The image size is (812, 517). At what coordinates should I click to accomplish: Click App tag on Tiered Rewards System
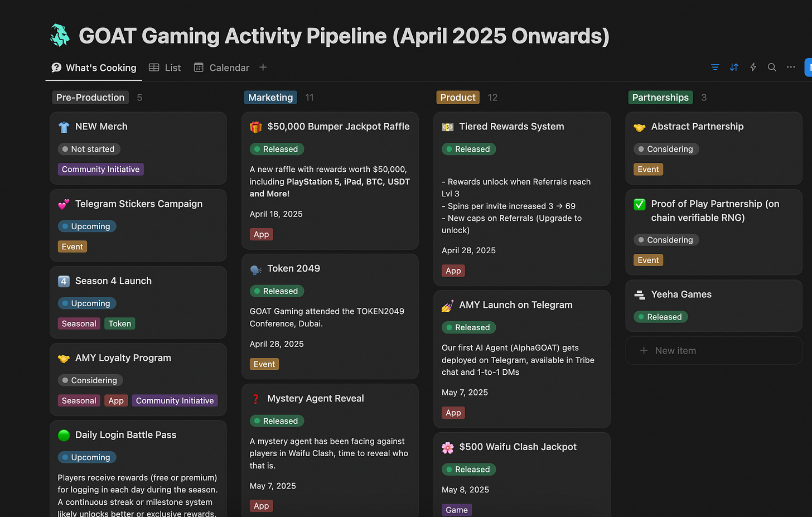(453, 270)
